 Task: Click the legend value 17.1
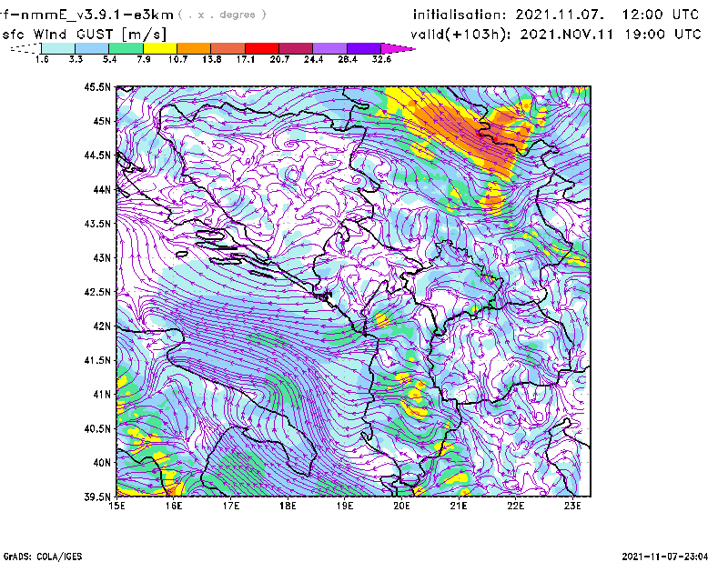click(x=246, y=59)
